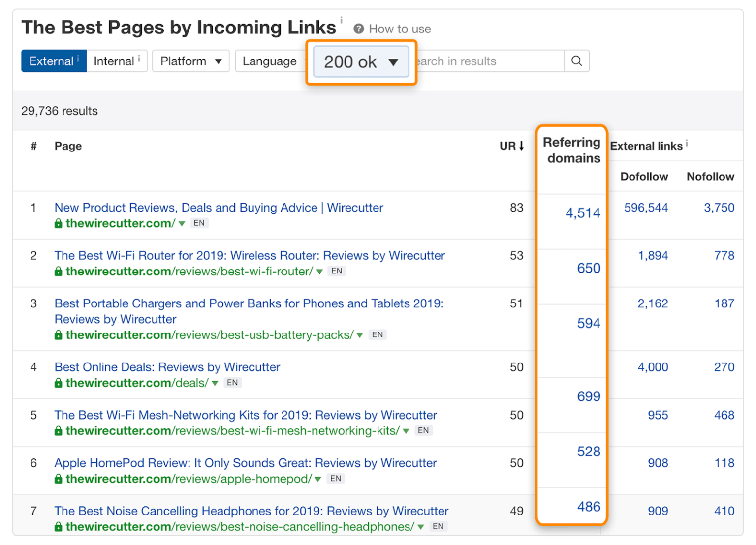Click the 4,514 referring domains value
The width and height of the screenshot is (756, 545).
coord(583,213)
